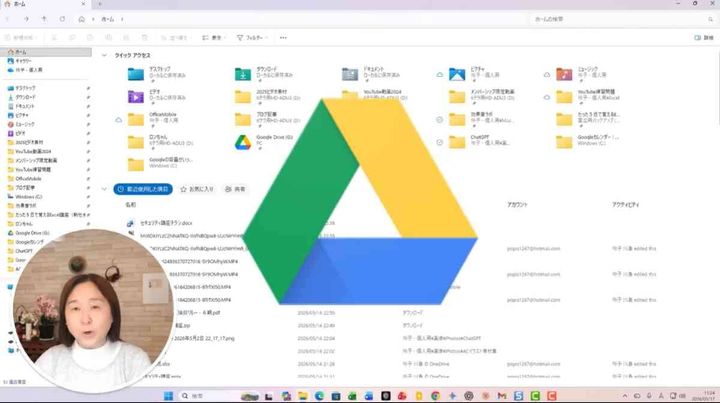Open Gmail from the taskbar
720x403 pixels.
501,396
